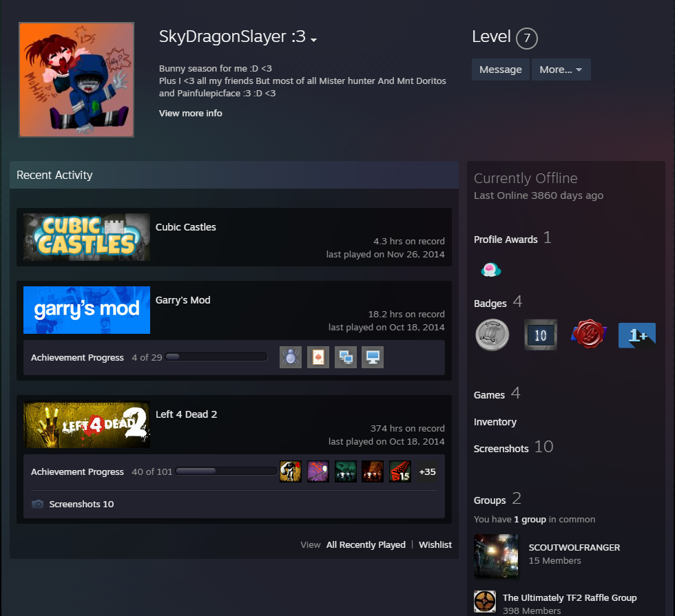View the 10 years of service badge
This screenshot has height=616, width=675.
pos(540,334)
